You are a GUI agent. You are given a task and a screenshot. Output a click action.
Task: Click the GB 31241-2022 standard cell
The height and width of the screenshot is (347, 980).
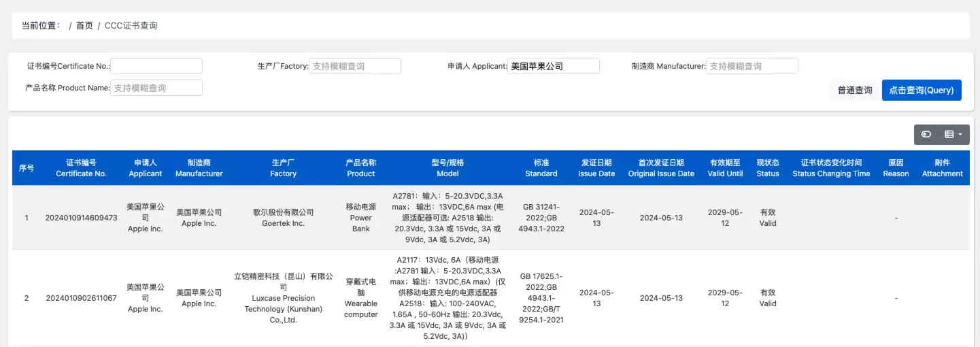pos(541,218)
